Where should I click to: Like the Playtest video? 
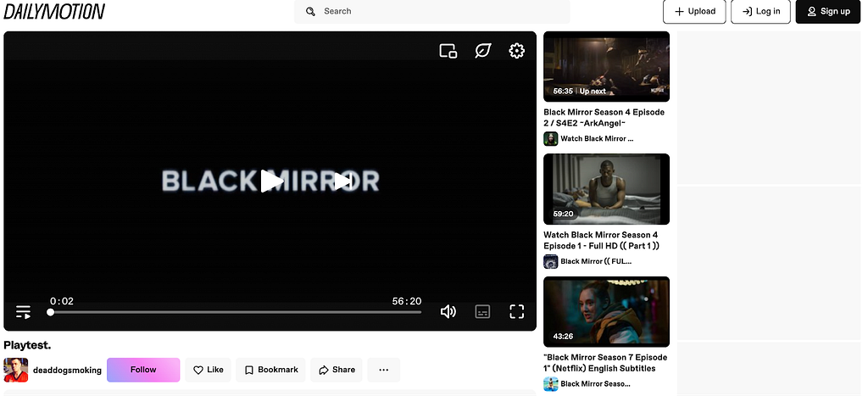tap(209, 370)
